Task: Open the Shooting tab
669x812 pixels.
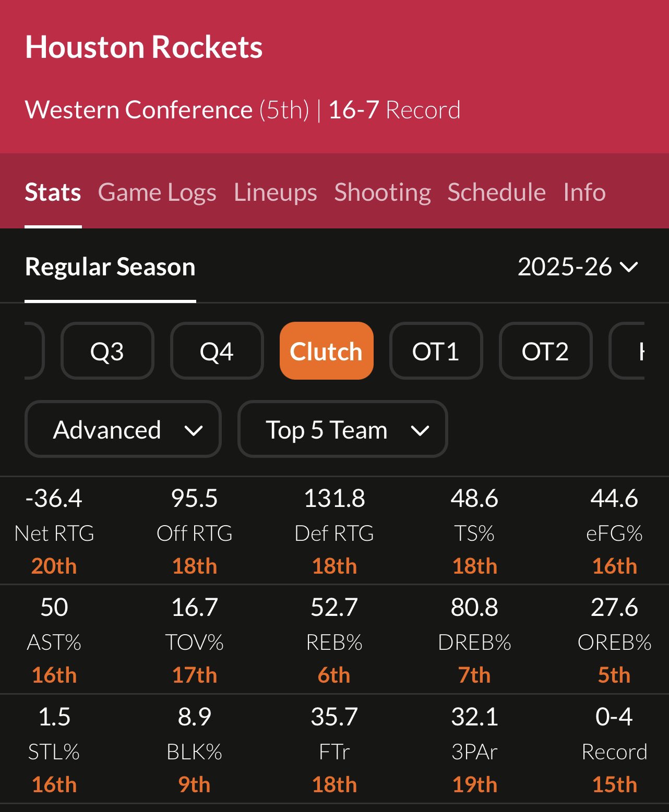Action: point(383,192)
